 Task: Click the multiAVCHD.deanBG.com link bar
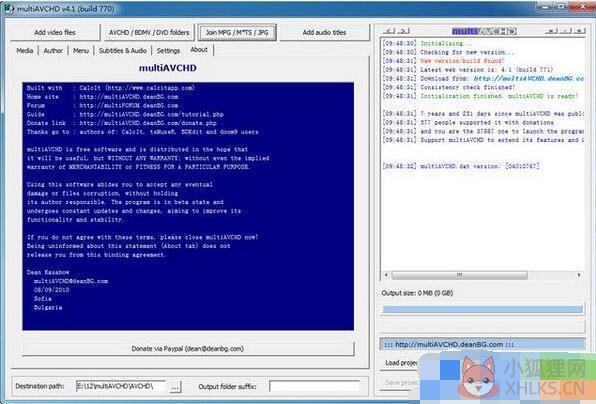pos(483,345)
